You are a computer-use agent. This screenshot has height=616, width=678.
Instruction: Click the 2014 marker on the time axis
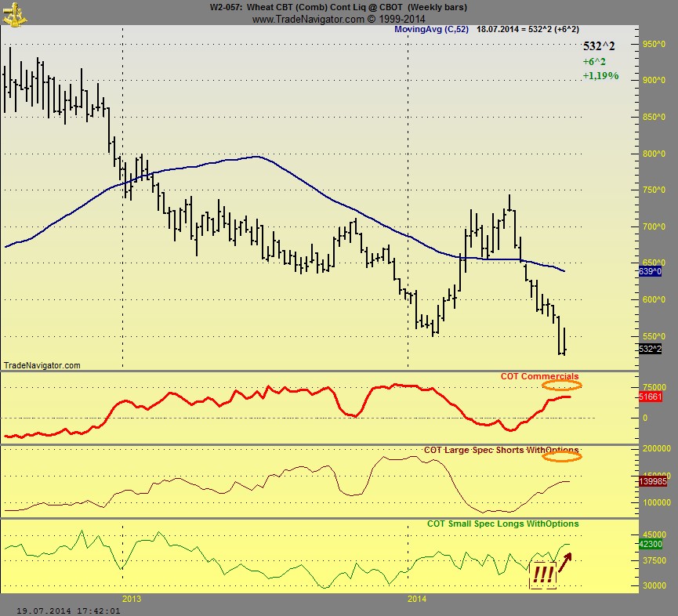417,599
